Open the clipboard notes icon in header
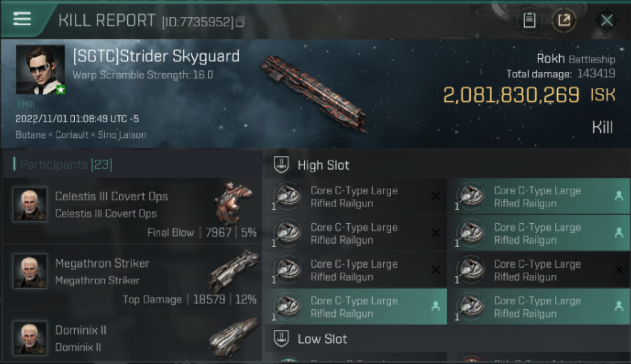Viewport: 631px width, 364px height. click(529, 20)
